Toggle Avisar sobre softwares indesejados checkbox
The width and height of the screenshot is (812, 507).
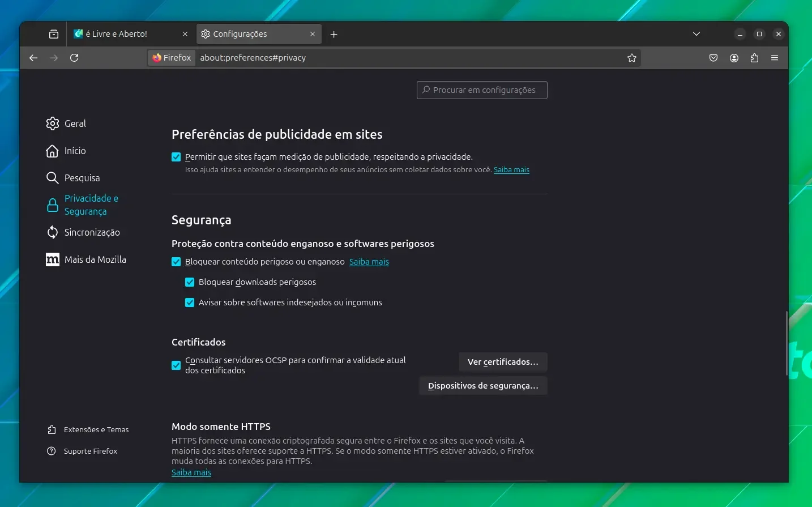pos(190,303)
